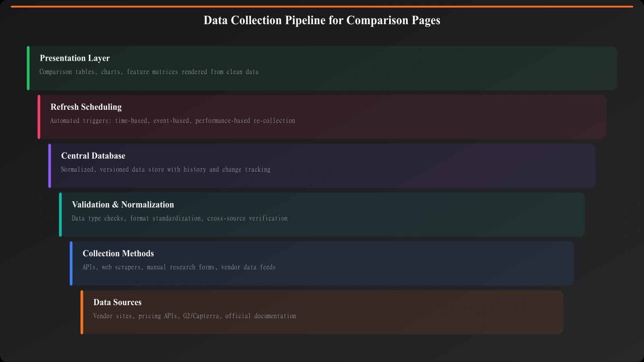Select the purple accent bar beside Central Database
This screenshot has height=362, width=644.
click(50, 166)
